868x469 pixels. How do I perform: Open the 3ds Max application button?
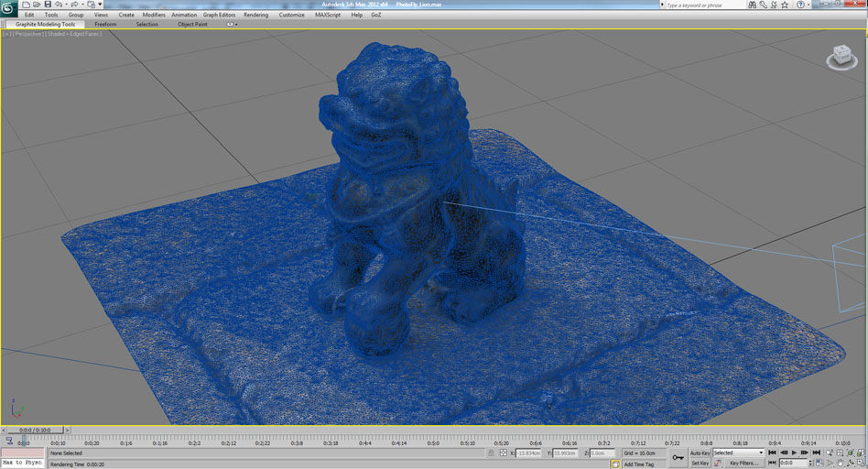click(7, 8)
